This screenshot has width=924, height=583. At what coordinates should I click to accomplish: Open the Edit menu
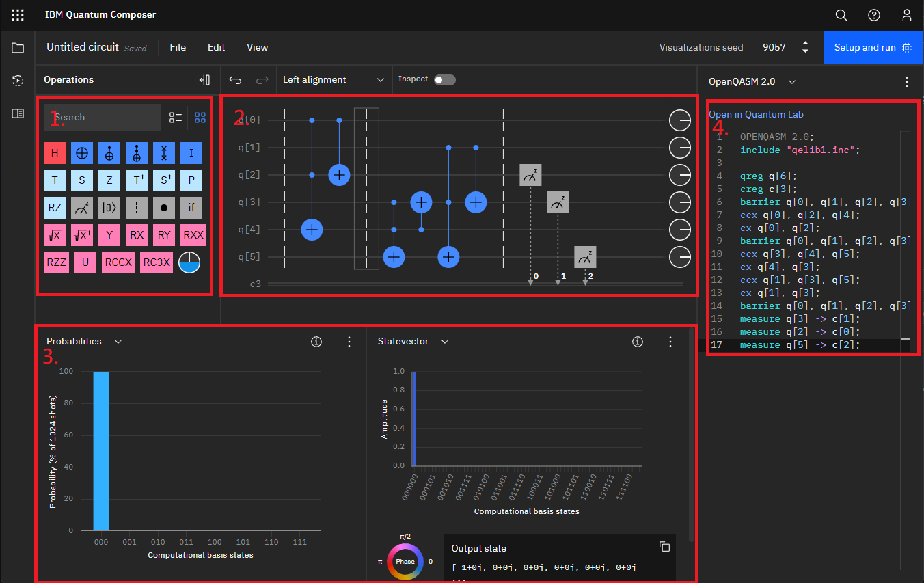point(217,48)
